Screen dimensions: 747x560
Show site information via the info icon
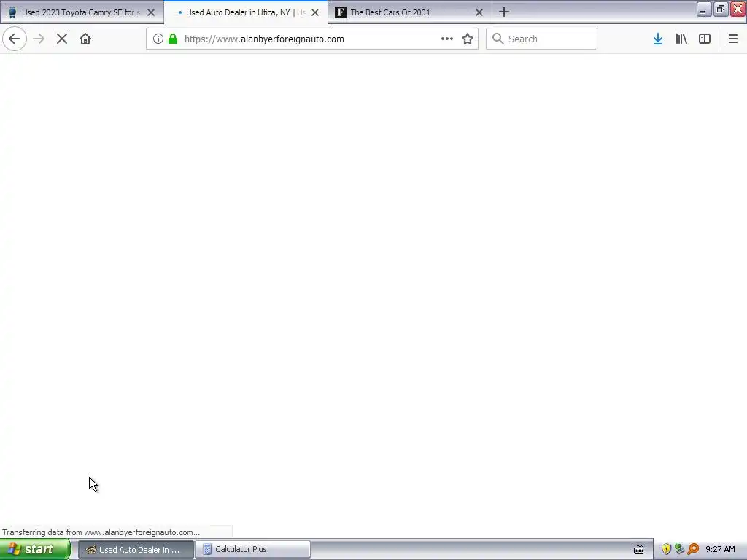[158, 39]
